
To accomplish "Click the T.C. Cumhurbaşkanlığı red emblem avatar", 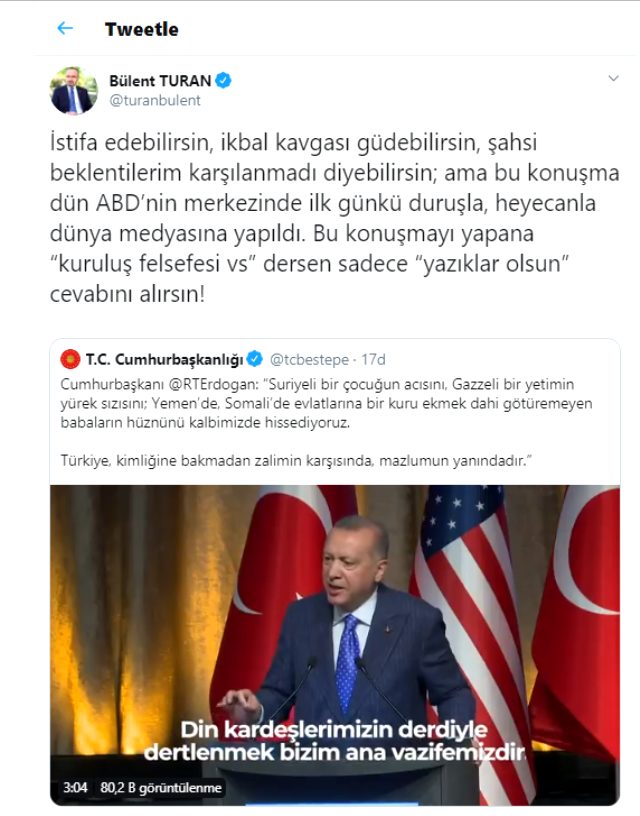I will tap(70, 359).
